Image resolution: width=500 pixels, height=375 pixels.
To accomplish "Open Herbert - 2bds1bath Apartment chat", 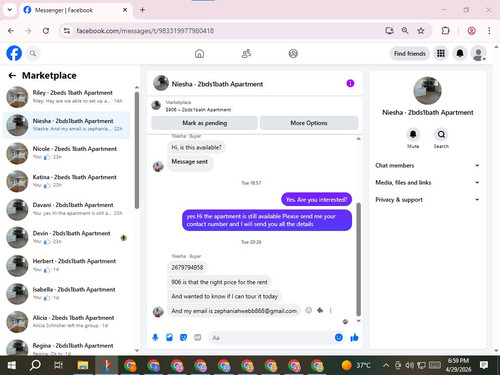I will (x=66, y=265).
